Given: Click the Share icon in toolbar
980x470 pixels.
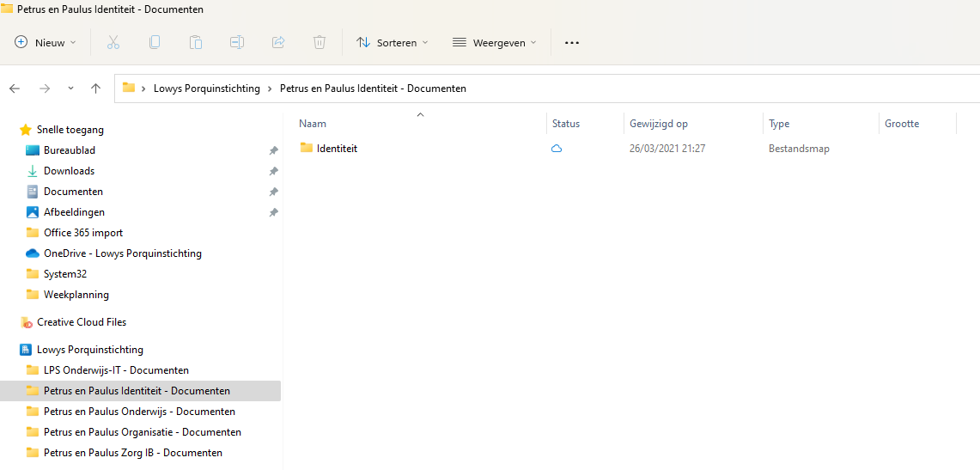Looking at the screenshot, I should [x=278, y=42].
